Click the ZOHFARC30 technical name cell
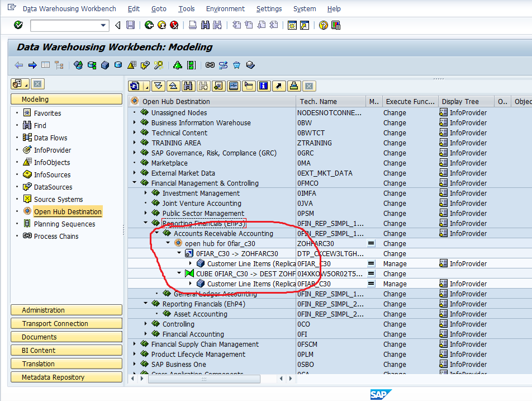Viewport: 532px width, 401px height. [x=316, y=243]
